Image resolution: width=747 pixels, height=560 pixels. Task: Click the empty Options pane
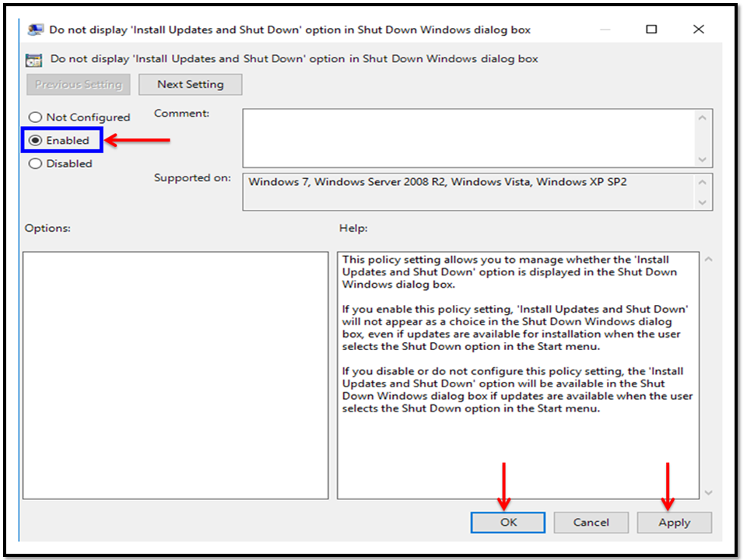click(x=175, y=375)
